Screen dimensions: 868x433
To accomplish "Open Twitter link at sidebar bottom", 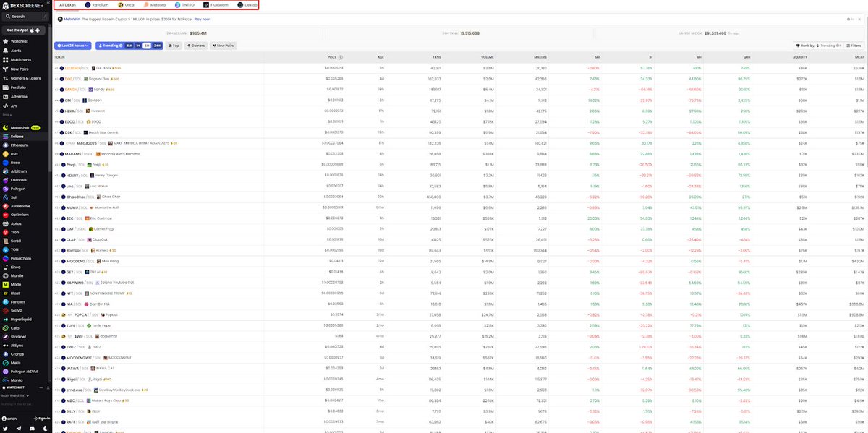I will pos(5,427).
